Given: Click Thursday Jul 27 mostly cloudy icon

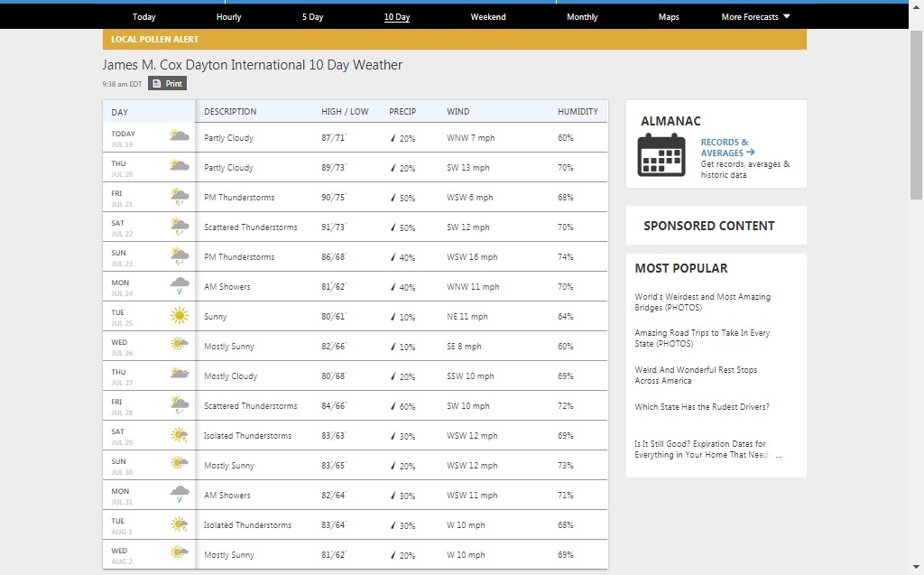Looking at the screenshot, I should pos(179,376).
